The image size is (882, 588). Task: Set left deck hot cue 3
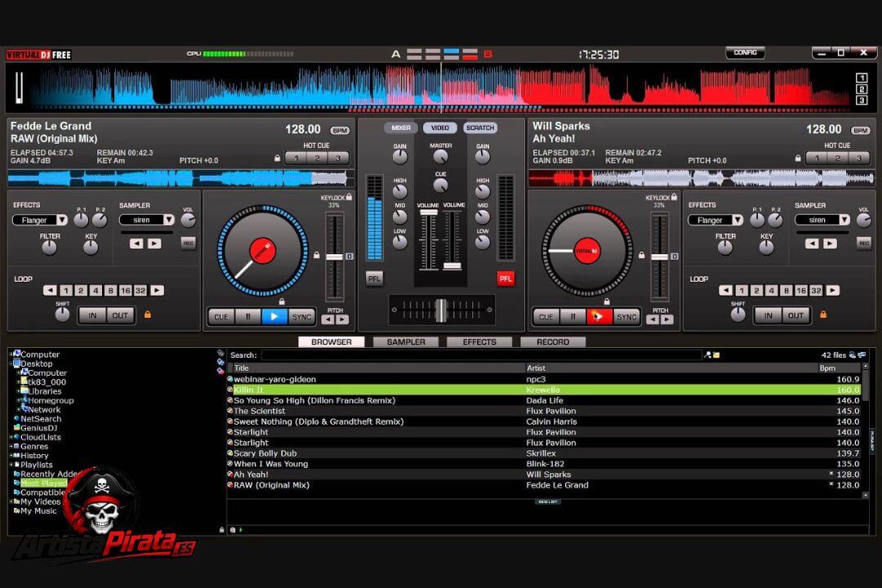[x=338, y=158]
